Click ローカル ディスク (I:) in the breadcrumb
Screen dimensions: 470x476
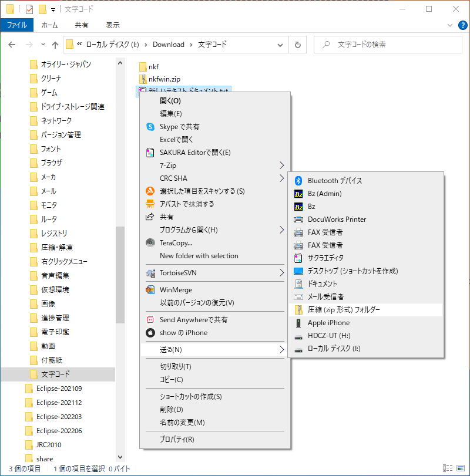point(112,45)
